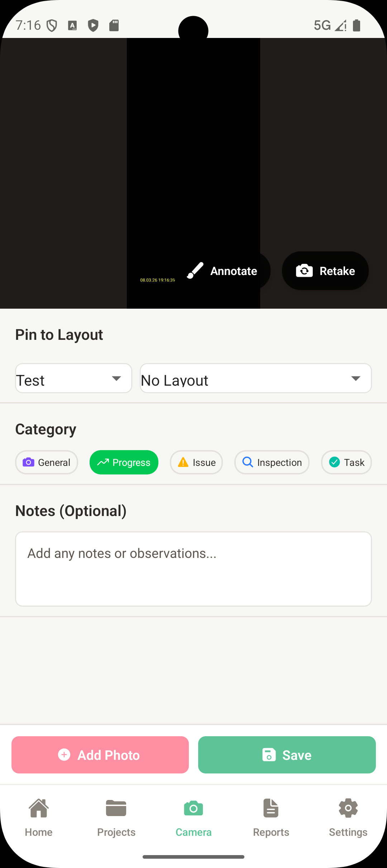The height and width of the screenshot is (868, 387).
Task: Switch to the Reports tab
Action: tap(271, 818)
